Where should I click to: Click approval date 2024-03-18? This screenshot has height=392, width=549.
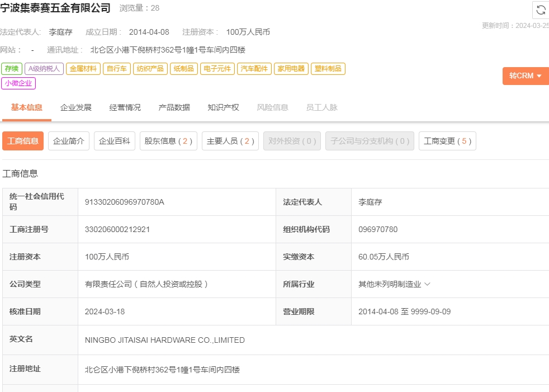105,311
